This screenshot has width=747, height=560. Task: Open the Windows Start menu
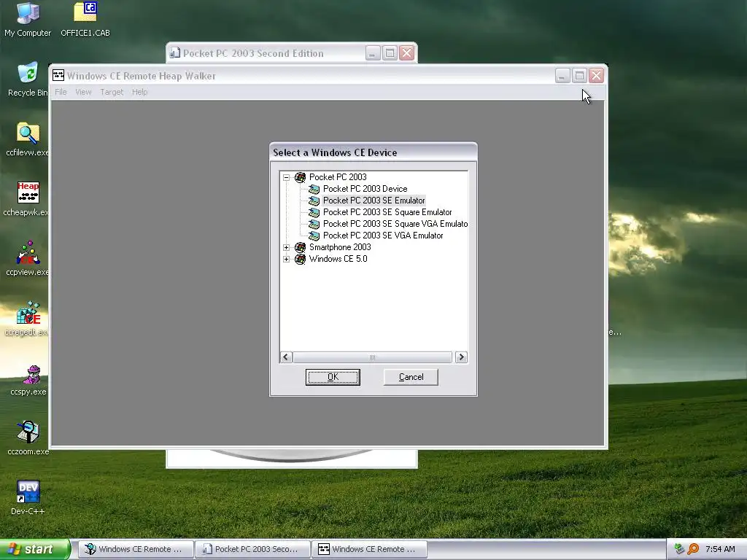tap(35, 549)
